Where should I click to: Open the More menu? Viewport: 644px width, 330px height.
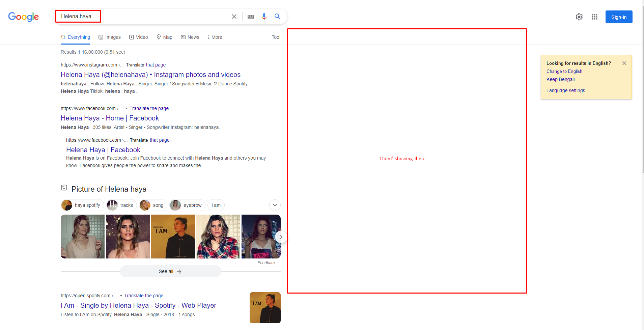click(x=215, y=37)
